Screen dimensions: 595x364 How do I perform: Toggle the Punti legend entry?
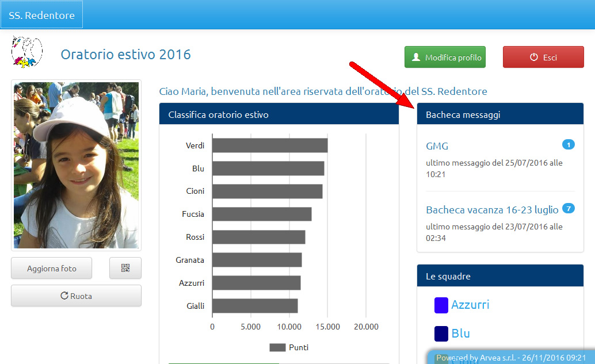coord(289,347)
